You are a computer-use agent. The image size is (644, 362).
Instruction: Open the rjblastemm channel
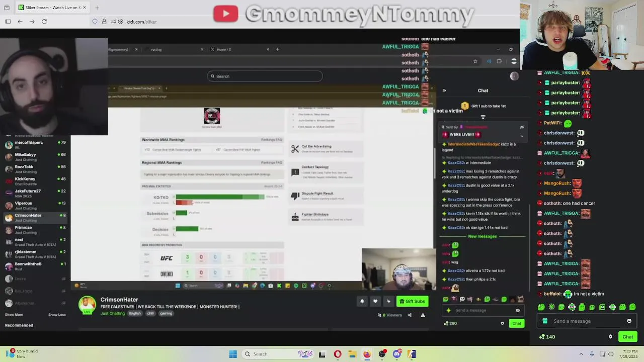[34, 254]
